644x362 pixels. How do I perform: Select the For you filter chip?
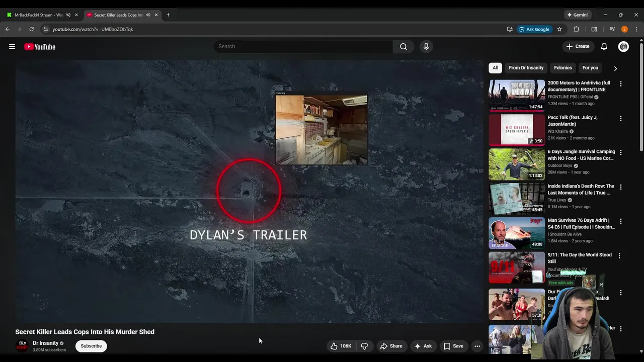coord(590,68)
